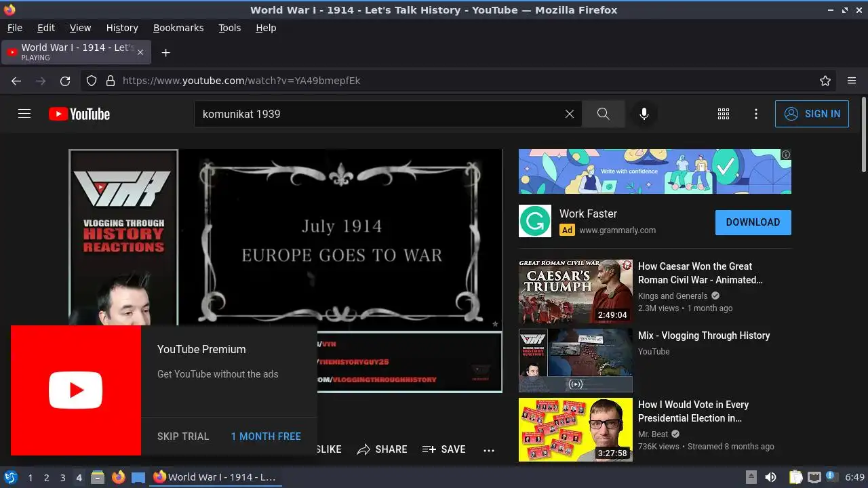Clear the search query with the X
Screen dimensions: 868x488
click(570, 114)
